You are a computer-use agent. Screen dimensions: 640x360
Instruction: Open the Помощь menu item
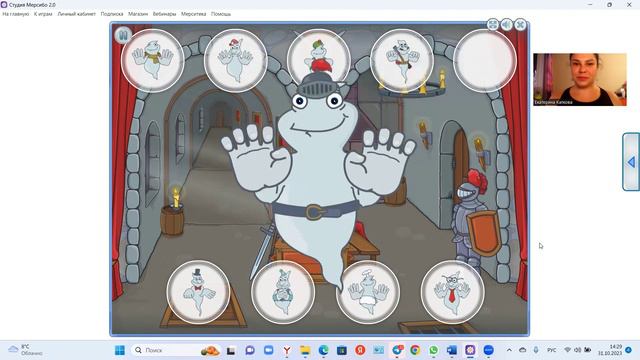tap(221, 14)
